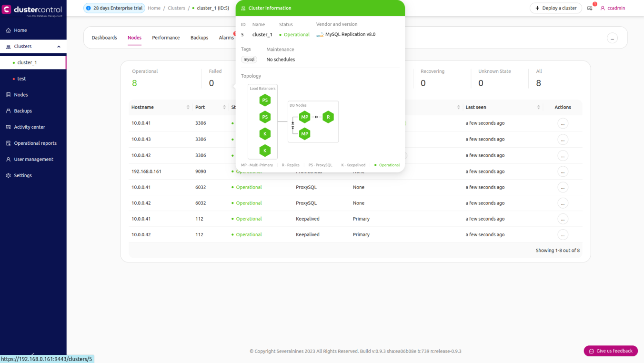Collapse the Clusters sidebar section

tap(59, 47)
